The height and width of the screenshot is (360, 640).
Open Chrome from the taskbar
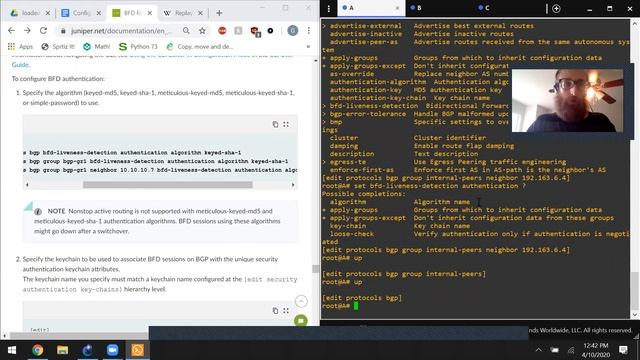(38, 350)
